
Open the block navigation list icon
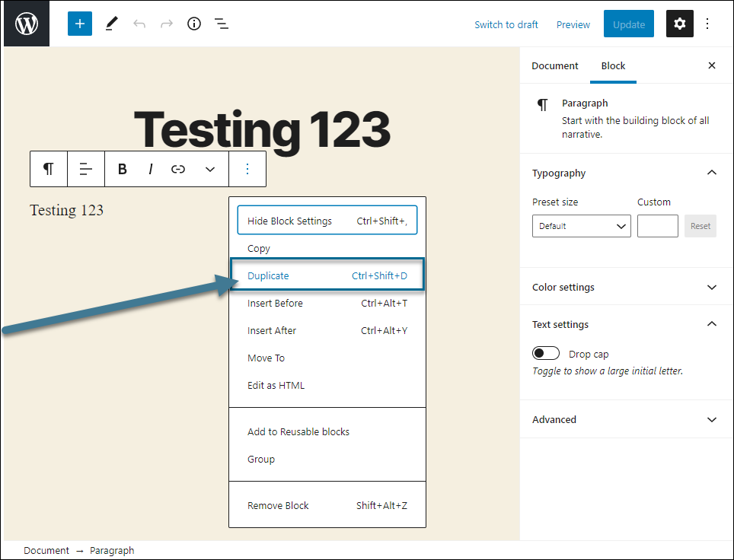click(x=222, y=24)
